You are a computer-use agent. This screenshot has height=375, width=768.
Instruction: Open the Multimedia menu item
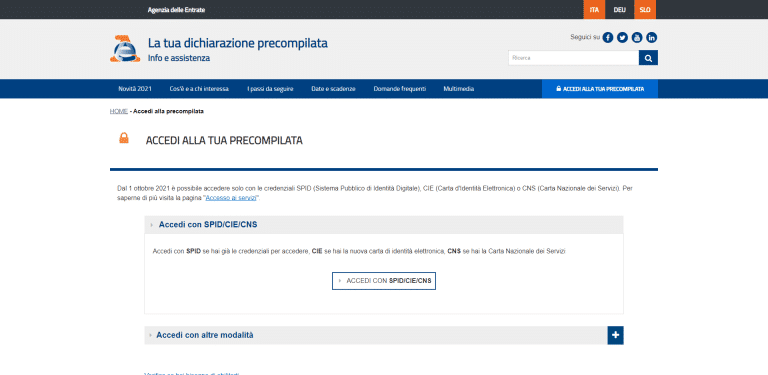(458, 89)
